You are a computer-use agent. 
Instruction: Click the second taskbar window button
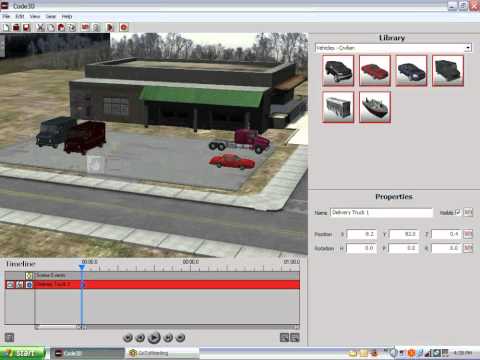click(163, 353)
